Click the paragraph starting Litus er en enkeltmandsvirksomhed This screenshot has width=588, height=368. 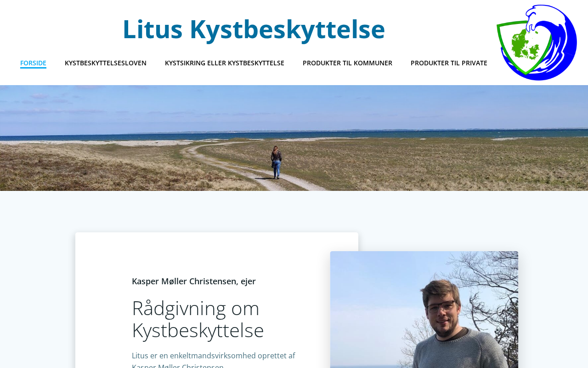coord(214,359)
